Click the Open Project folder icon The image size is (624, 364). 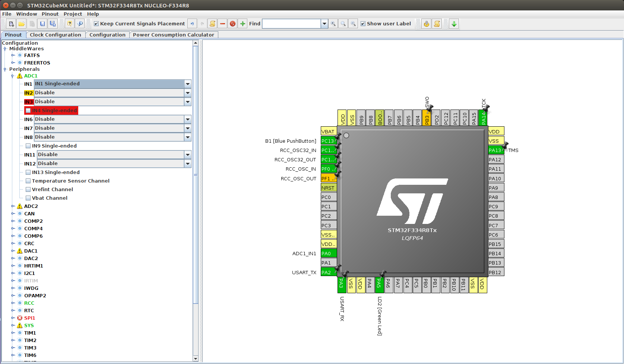click(22, 24)
